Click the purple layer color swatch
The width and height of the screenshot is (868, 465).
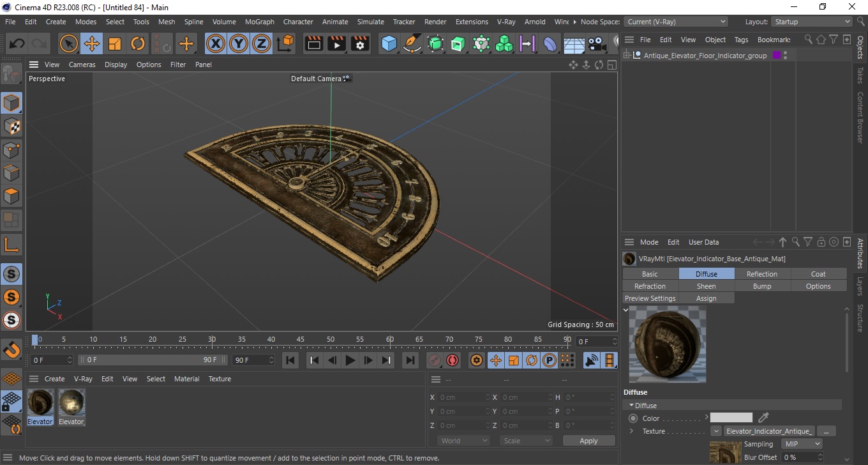pos(777,56)
